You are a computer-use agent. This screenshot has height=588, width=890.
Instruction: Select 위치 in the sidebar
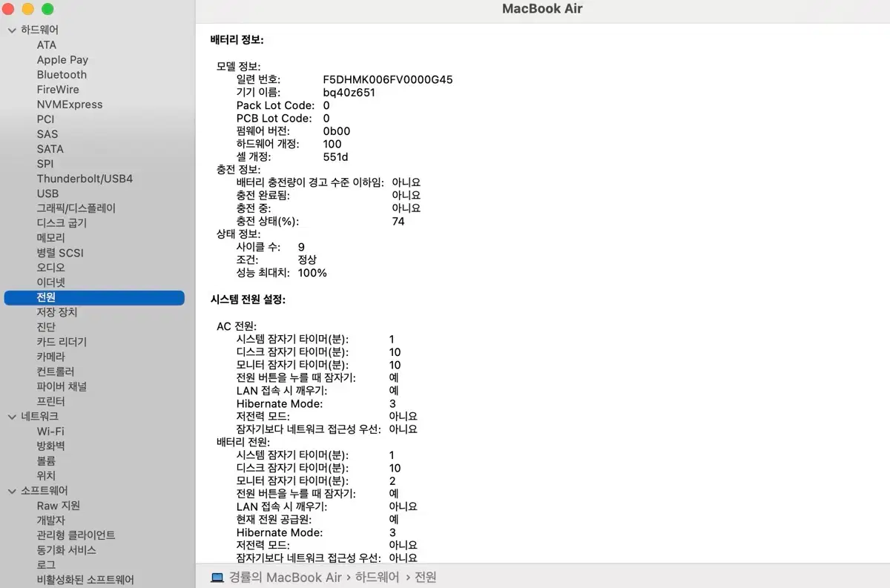46,475
